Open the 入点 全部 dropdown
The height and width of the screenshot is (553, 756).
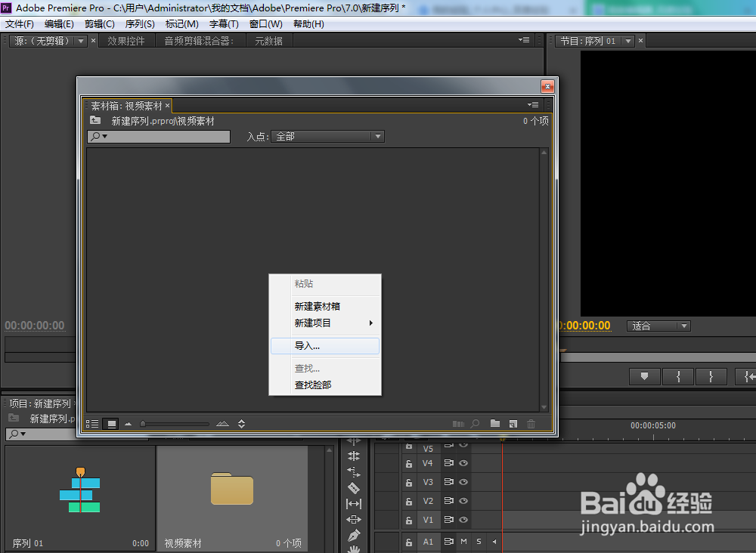click(327, 137)
